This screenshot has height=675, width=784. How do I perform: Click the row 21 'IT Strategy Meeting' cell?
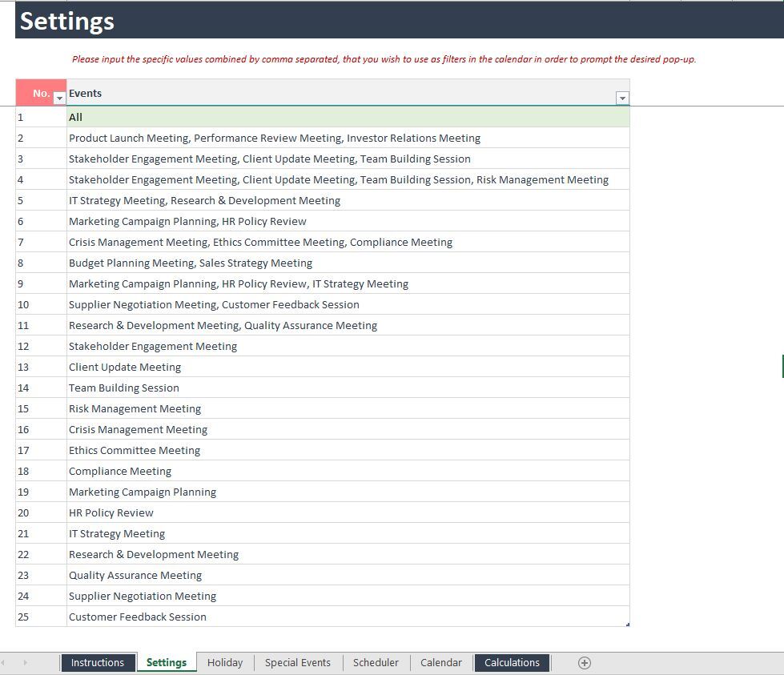348,534
